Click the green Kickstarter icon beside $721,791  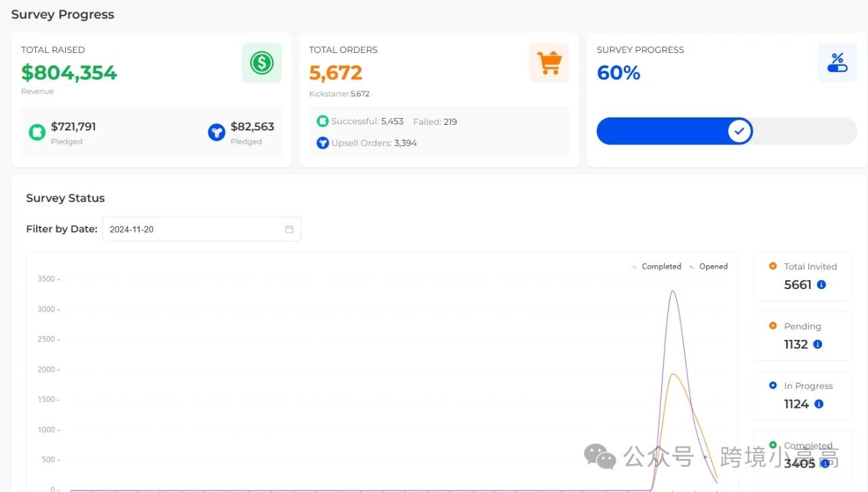point(37,132)
